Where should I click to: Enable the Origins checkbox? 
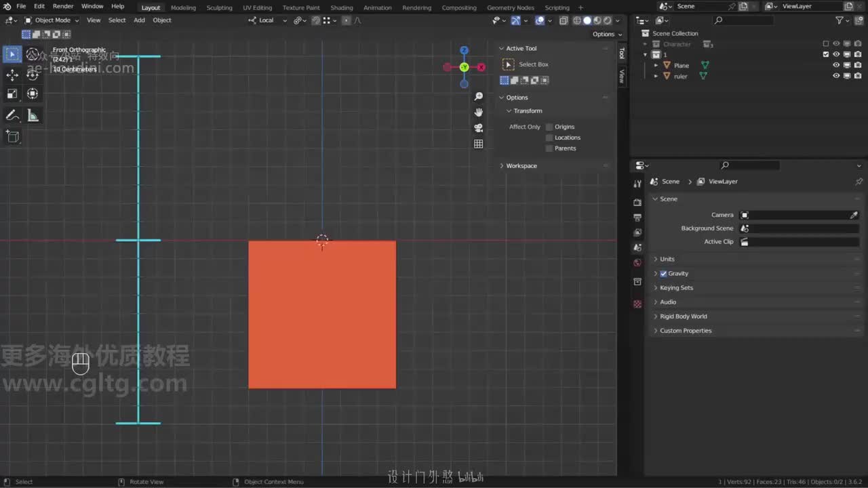(549, 127)
